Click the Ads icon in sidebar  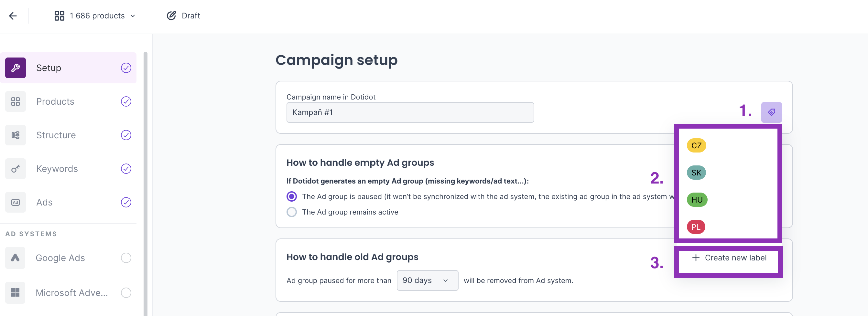click(16, 202)
